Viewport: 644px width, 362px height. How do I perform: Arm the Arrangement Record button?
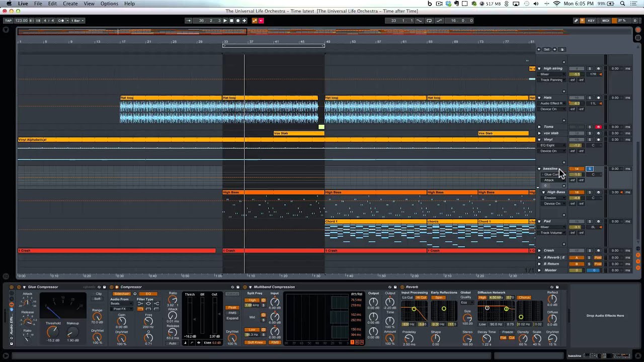coord(238,21)
